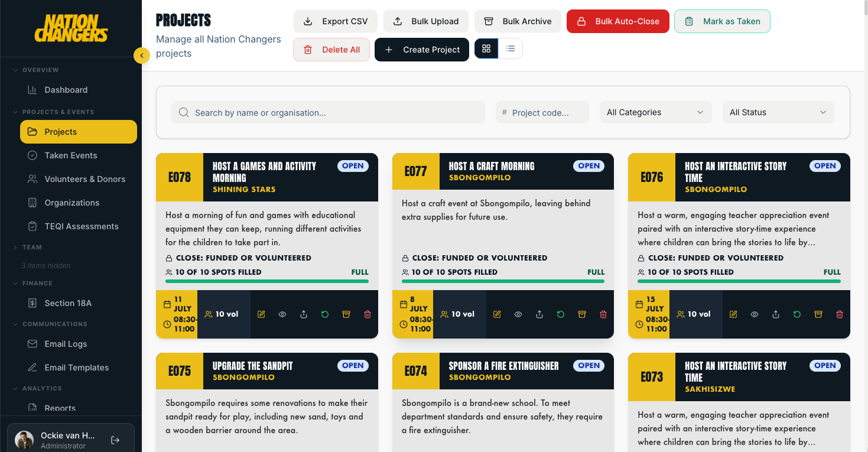The width and height of the screenshot is (868, 452).
Task: Share project E078 using upload icon
Action: pos(304,314)
